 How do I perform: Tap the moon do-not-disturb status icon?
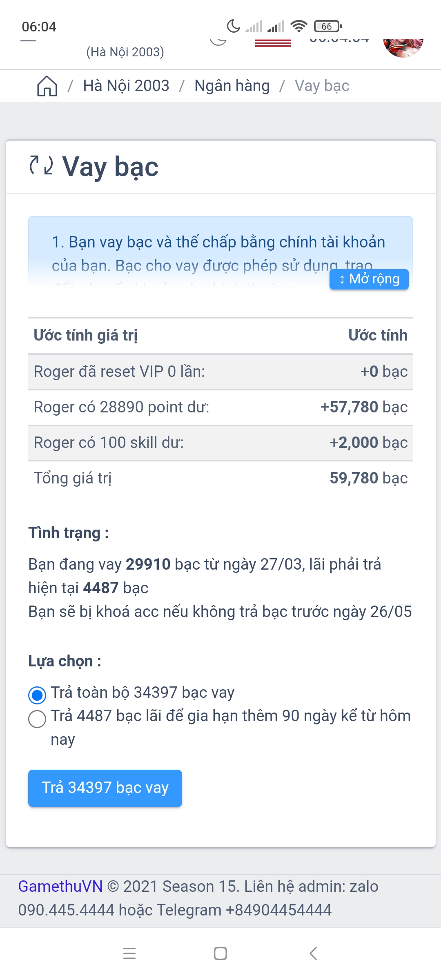click(233, 26)
